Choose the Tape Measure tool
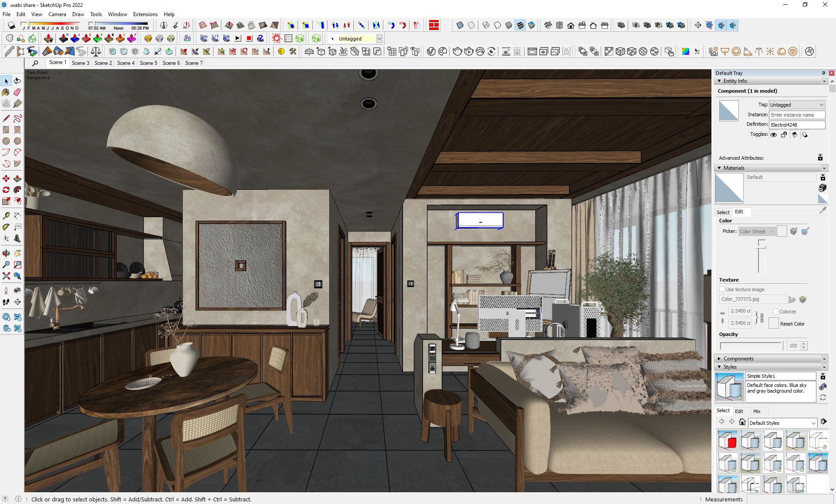836x504 pixels. (x=6, y=215)
